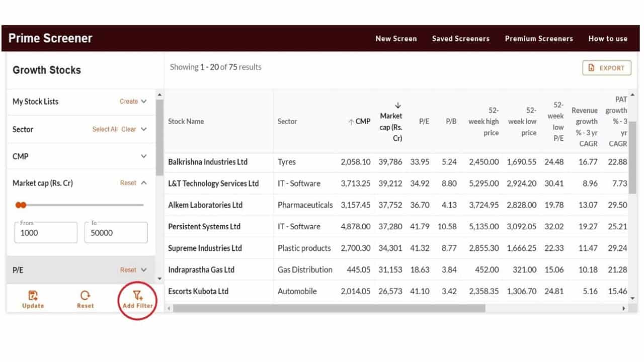
Task: Click the EXPORT button
Action: point(607,68)
